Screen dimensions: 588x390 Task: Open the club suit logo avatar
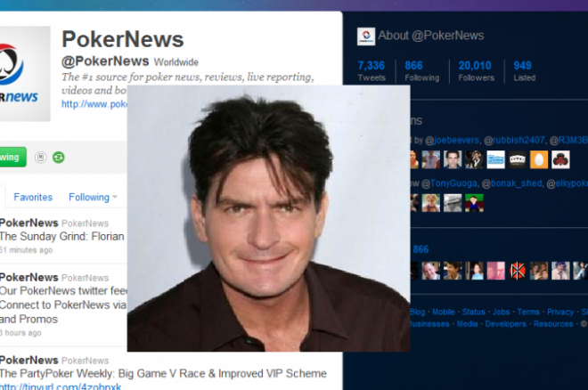560,159
